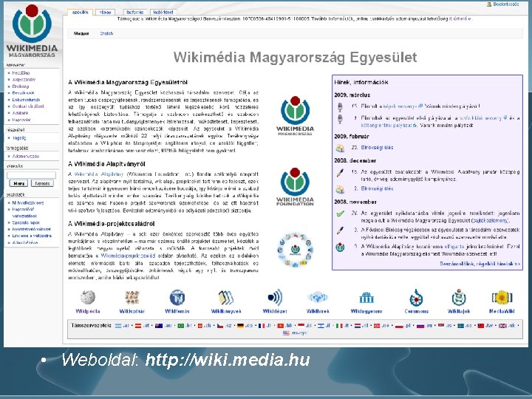Open the sajtóközlemény link
This screenshot has height=399, width=532.
(491, 220)
